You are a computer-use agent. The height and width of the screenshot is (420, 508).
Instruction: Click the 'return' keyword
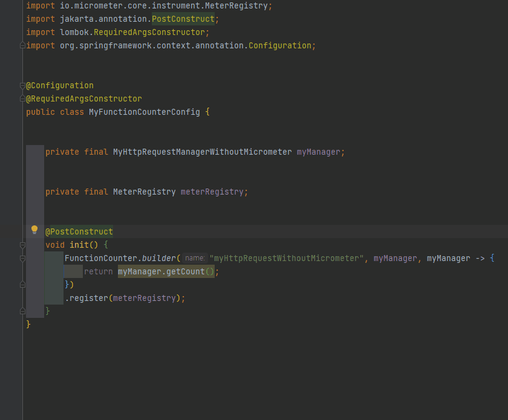click(98, 271)
